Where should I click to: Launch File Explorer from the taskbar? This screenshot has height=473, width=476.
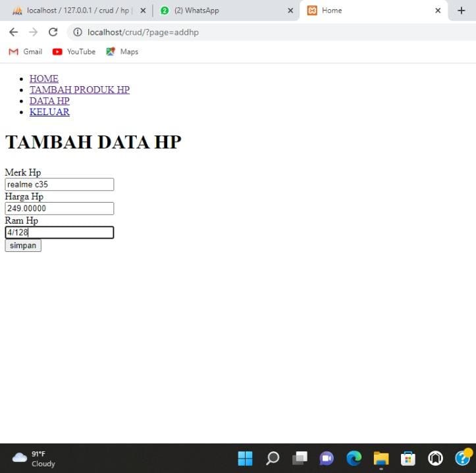pos(381,458)
